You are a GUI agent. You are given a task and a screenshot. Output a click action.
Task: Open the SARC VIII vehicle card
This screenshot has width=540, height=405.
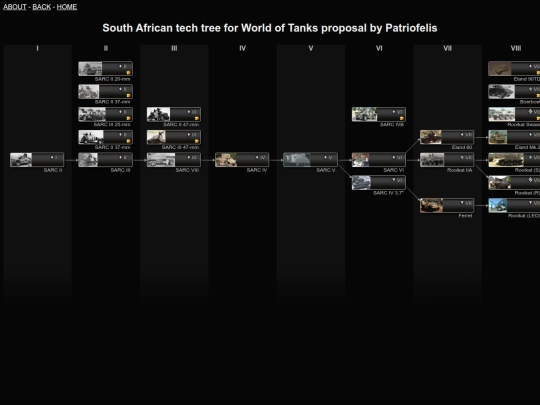point(174,160)
